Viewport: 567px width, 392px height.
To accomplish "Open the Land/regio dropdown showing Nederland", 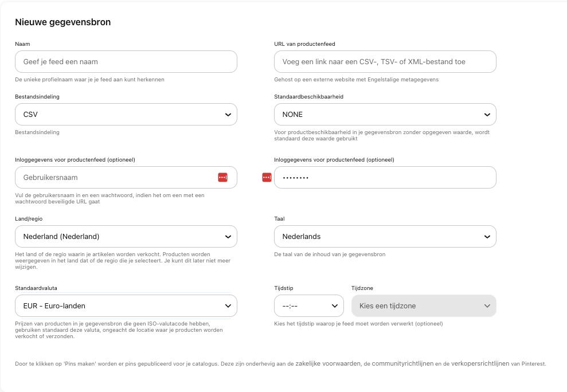I will point(126,236).
